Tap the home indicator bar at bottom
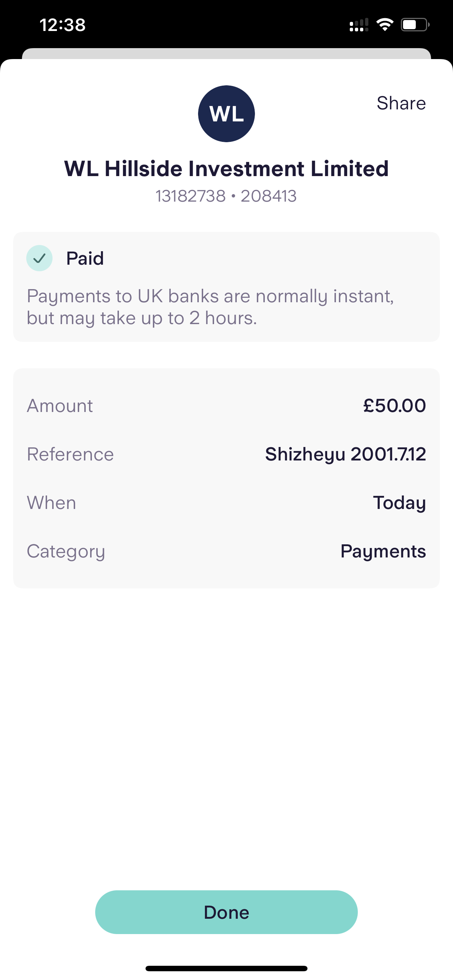The height and width of the screenshot is (980, 453). (x=226, y=968)
